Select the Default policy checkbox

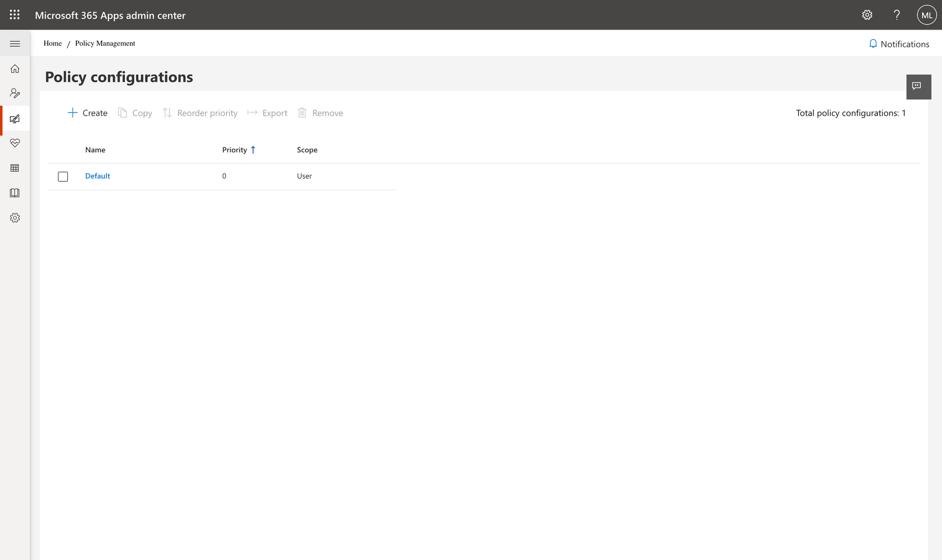click(x=63, y=176)
